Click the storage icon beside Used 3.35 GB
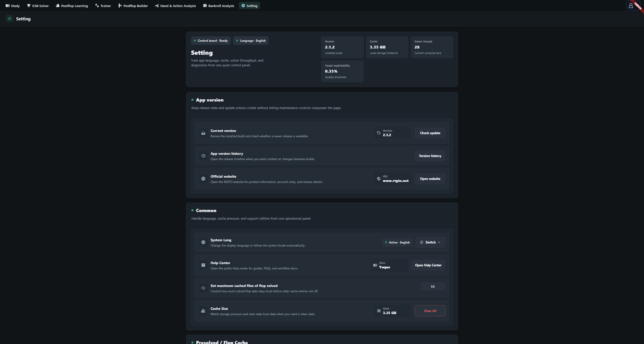 point(379,311)
